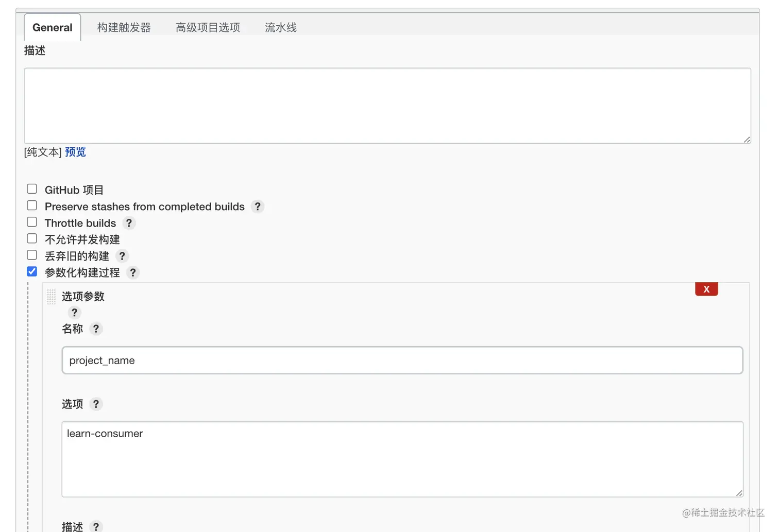Tick the 丢弃旧的构建 checkbox
The height and width of the screenshot is (532, 779).
[32, 255]
